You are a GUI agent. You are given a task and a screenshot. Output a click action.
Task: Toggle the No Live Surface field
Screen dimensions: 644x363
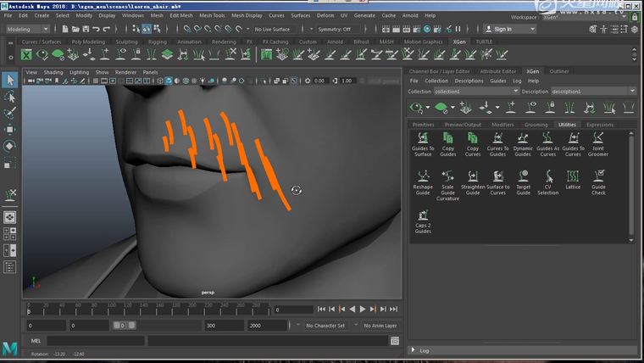tap(273, 29)
